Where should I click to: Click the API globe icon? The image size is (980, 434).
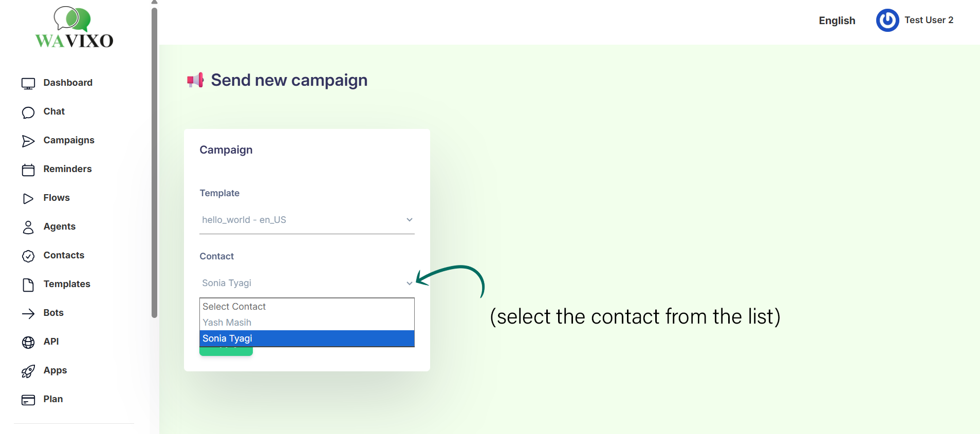click(x=28, y=343)
